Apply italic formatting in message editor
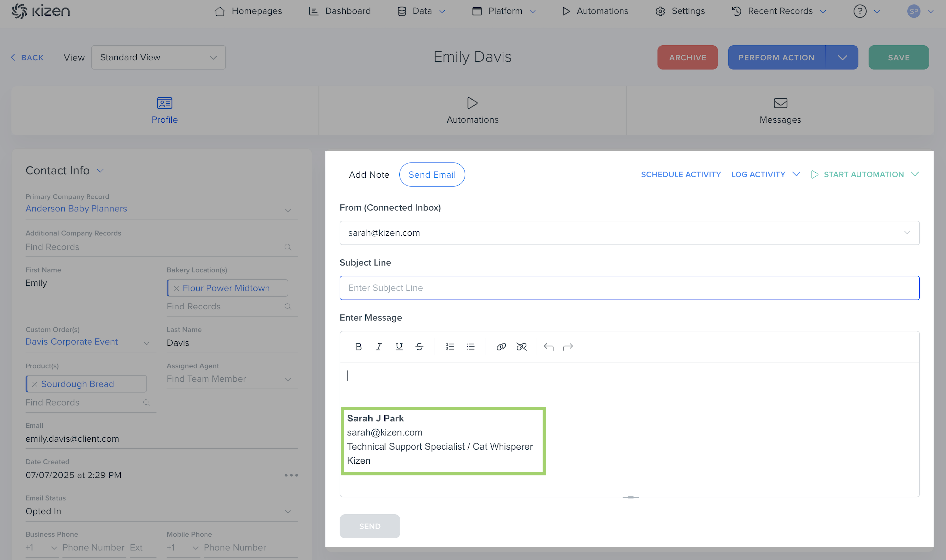This screenshot has width=946, height=560. [x=379, y=346]
